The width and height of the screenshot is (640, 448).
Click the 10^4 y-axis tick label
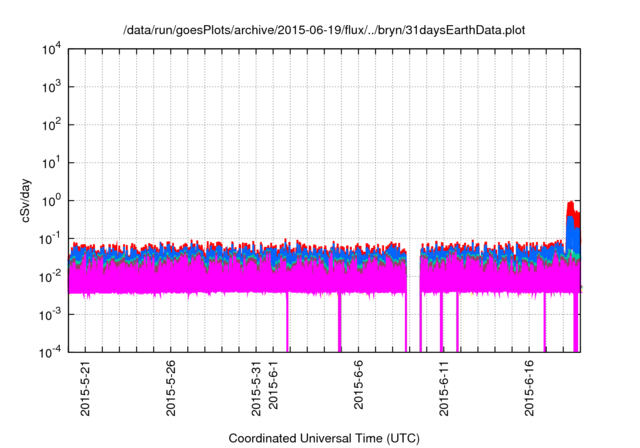[51, 50]
